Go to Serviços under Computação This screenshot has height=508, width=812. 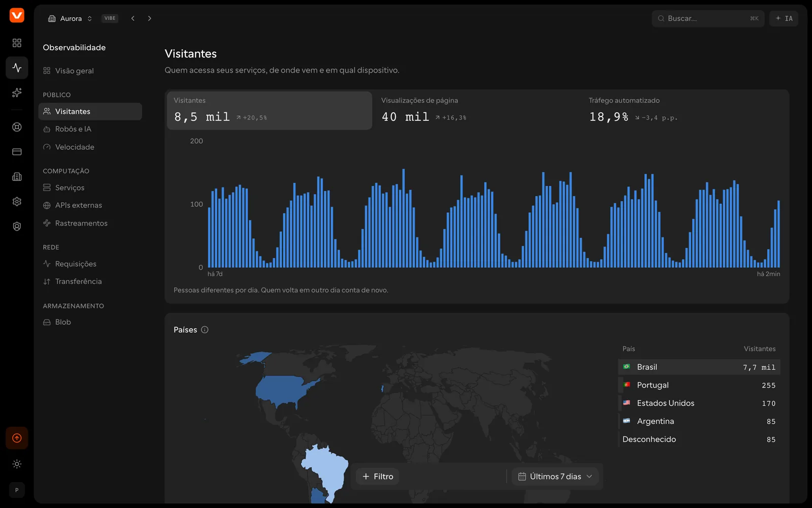click(90, 187)
